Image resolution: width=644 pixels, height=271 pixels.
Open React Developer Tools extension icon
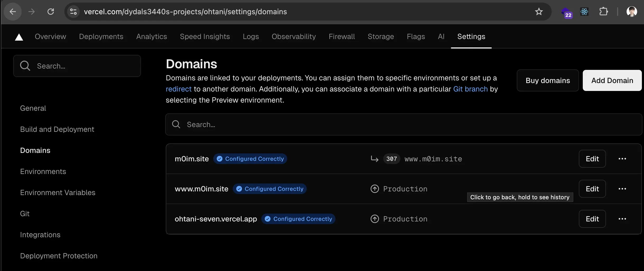584,12
